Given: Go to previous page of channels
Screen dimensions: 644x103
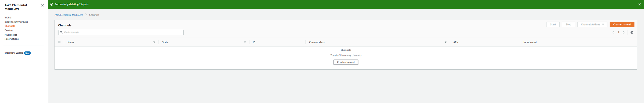Looking at the screenshot, I should (613, 32).
